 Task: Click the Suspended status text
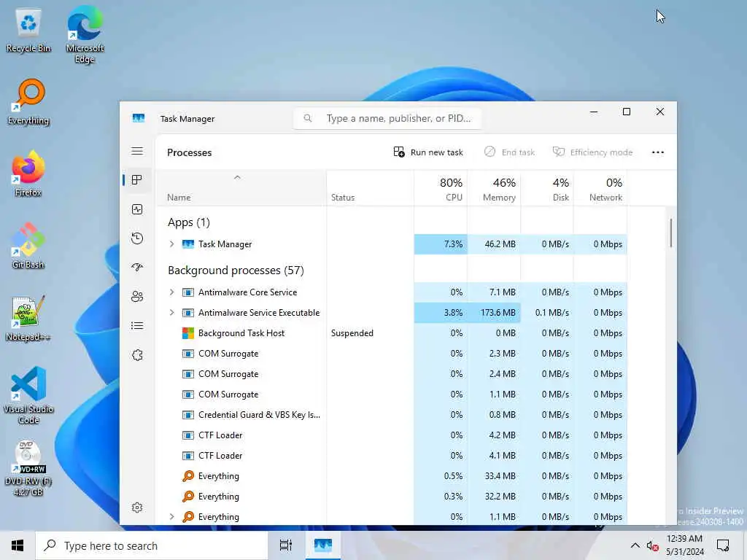[352, 332]
